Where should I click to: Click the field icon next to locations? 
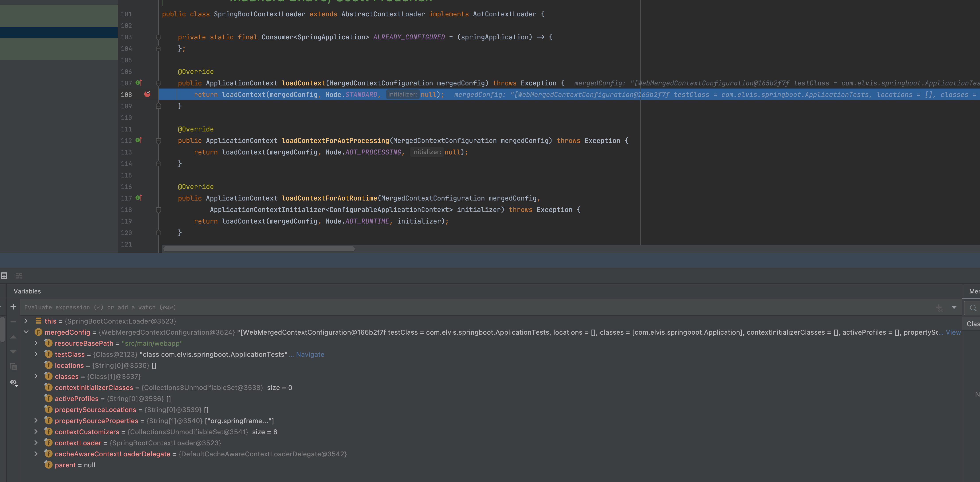[48, 365]
